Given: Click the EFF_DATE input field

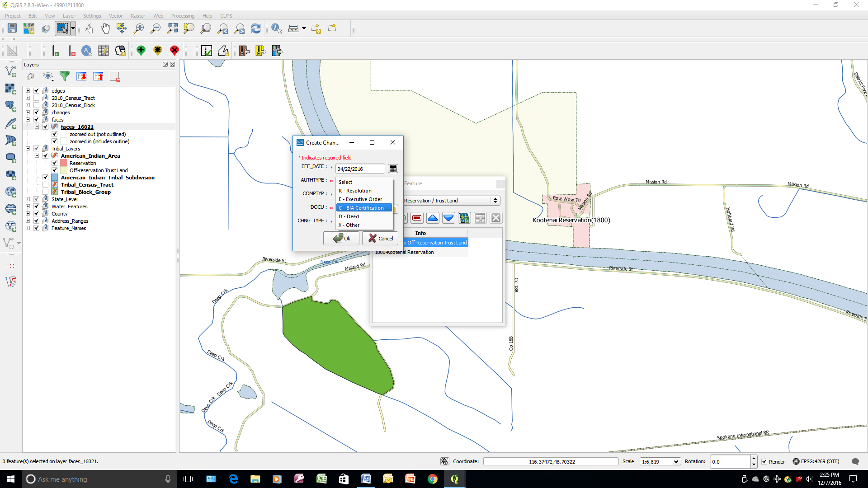Looking at the screenshot, I should pos(360,169).
